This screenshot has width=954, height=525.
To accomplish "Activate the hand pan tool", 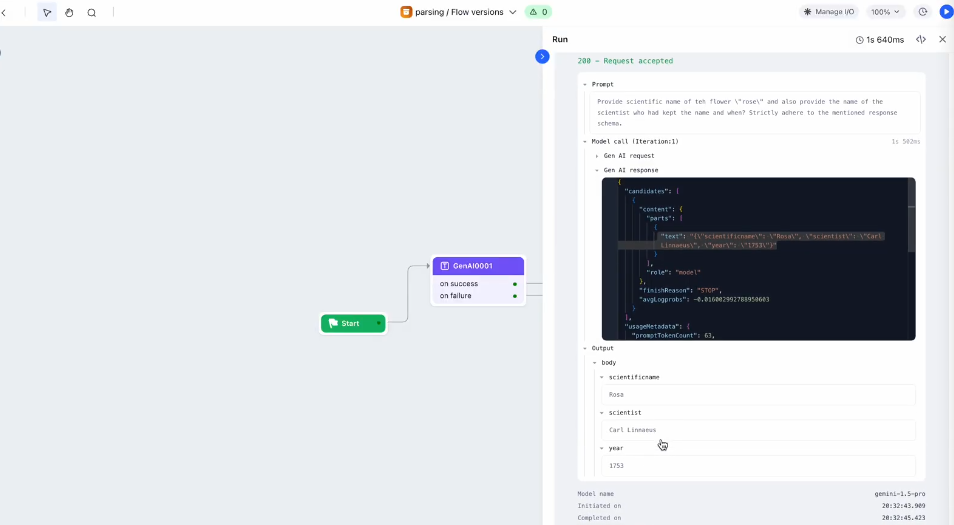I will (x=69, y=12).
